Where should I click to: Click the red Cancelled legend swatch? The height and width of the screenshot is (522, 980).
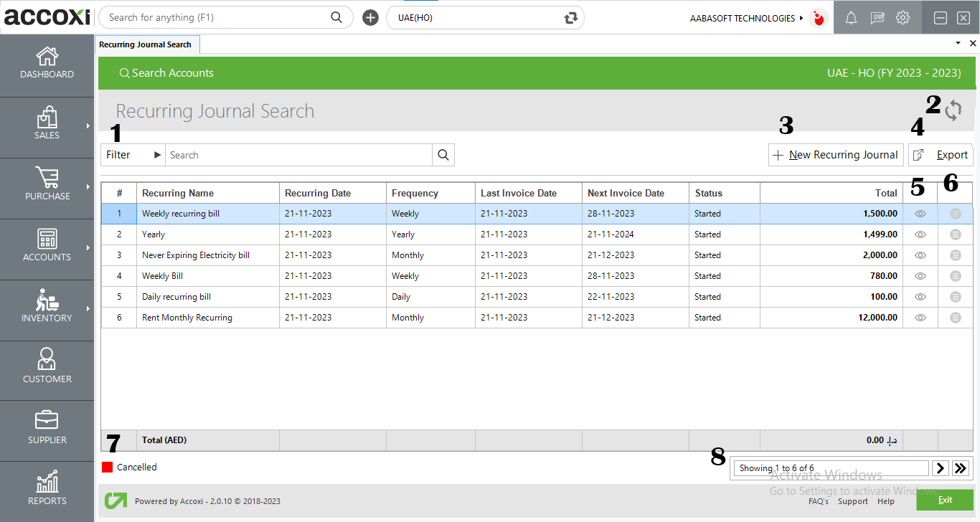click(x=107, y=467)
